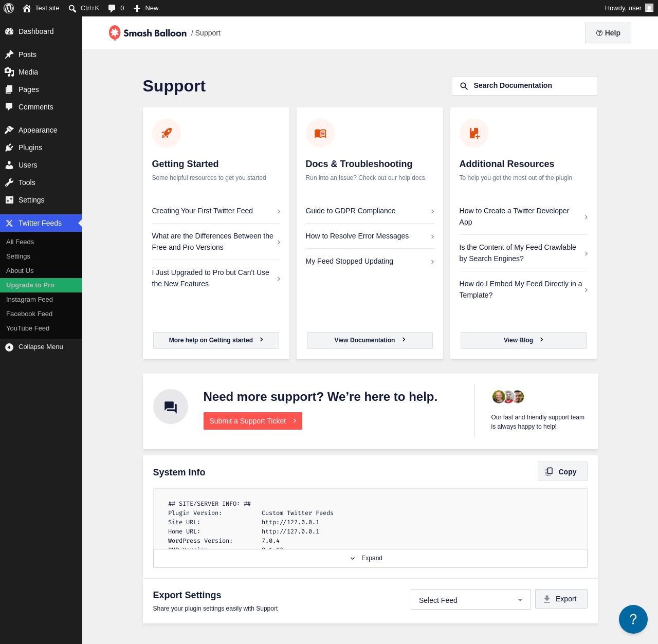Image resolution: width=658 pixels, height=644 pixels.
Task: Click 'Need more support?' heading
Action: coord(320,397)
